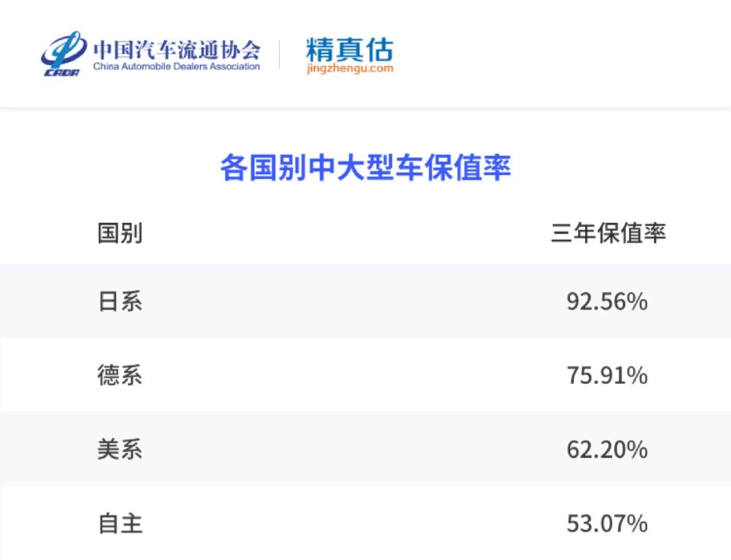Select the 德系 row label
The width and height of the screenshot is (731, 560).
click(x=120, y=375)
